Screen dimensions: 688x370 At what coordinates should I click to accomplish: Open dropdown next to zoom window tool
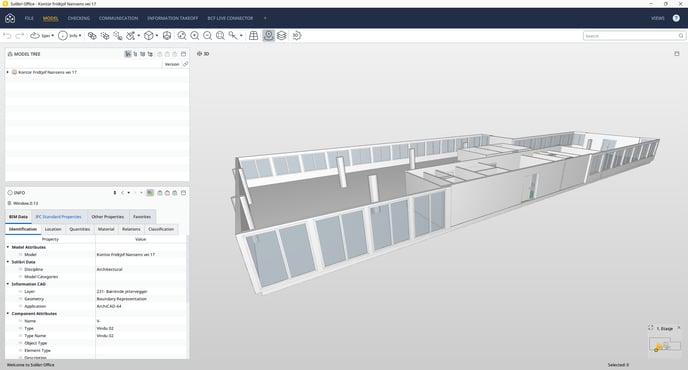click(241, 36)
